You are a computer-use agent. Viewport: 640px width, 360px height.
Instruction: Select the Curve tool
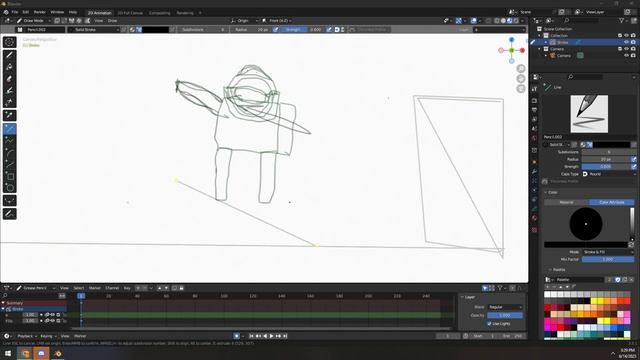point(9,164)
